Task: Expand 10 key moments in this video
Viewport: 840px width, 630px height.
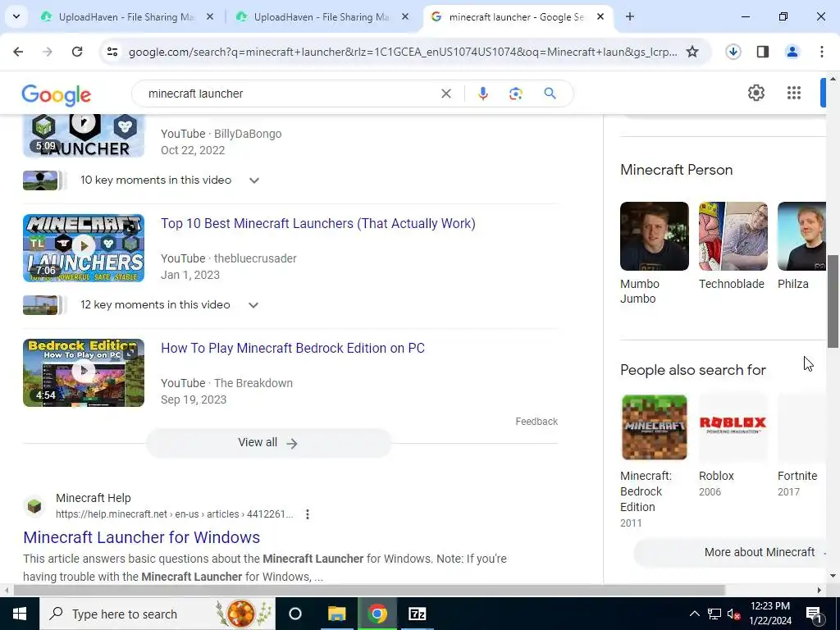Action: 254,180
